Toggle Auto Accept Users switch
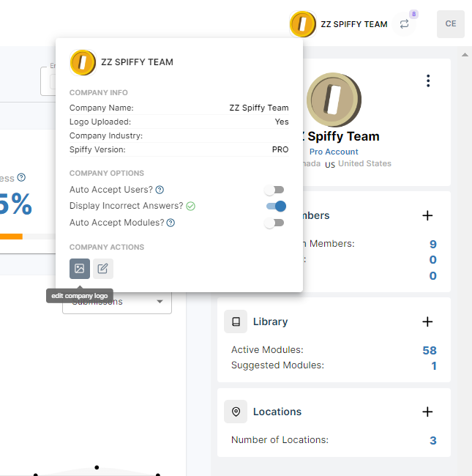This screenshot has height=476, width=472. point(274,190)
